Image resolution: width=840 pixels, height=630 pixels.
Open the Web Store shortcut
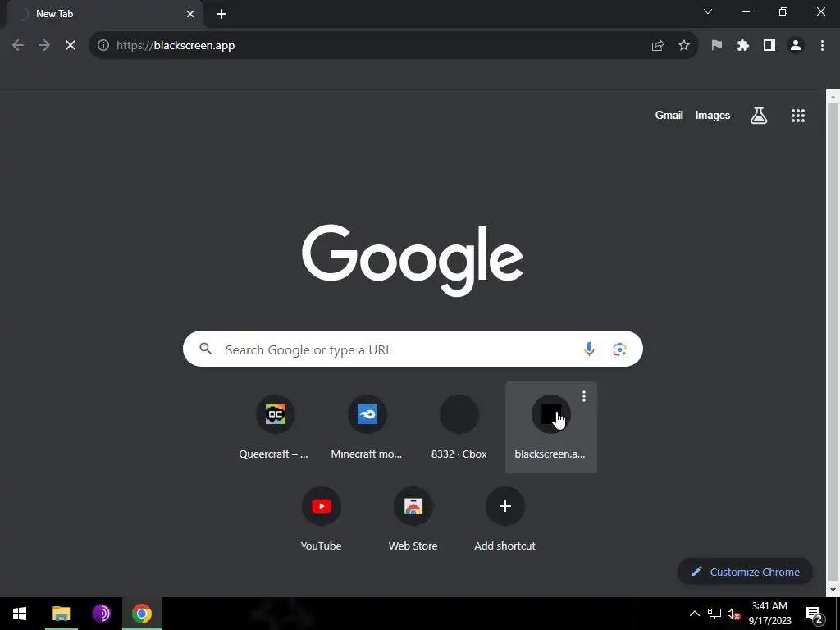coord(413,519)
